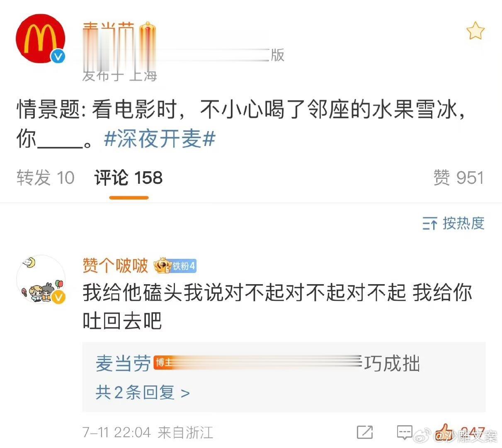The image size is (502, 448).
Task: Open the 赞个啵啵 username link
Action: point(115,265)
